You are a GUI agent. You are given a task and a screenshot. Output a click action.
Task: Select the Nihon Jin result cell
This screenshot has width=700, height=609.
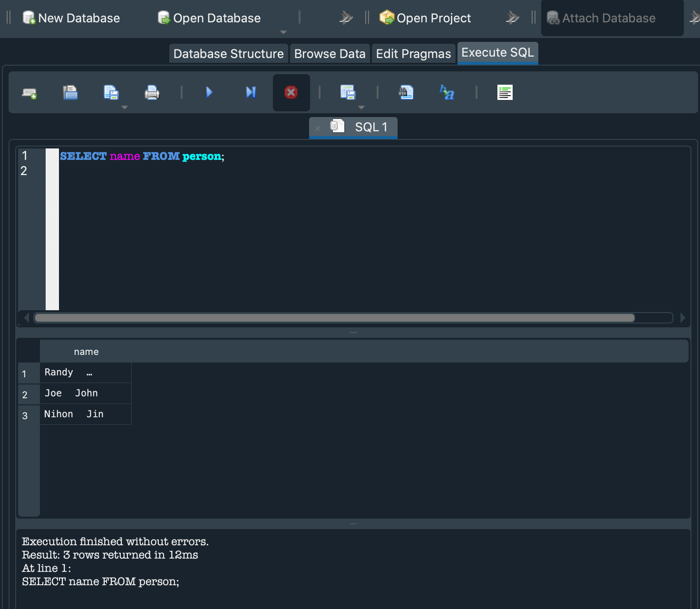[x=86, y=414]
